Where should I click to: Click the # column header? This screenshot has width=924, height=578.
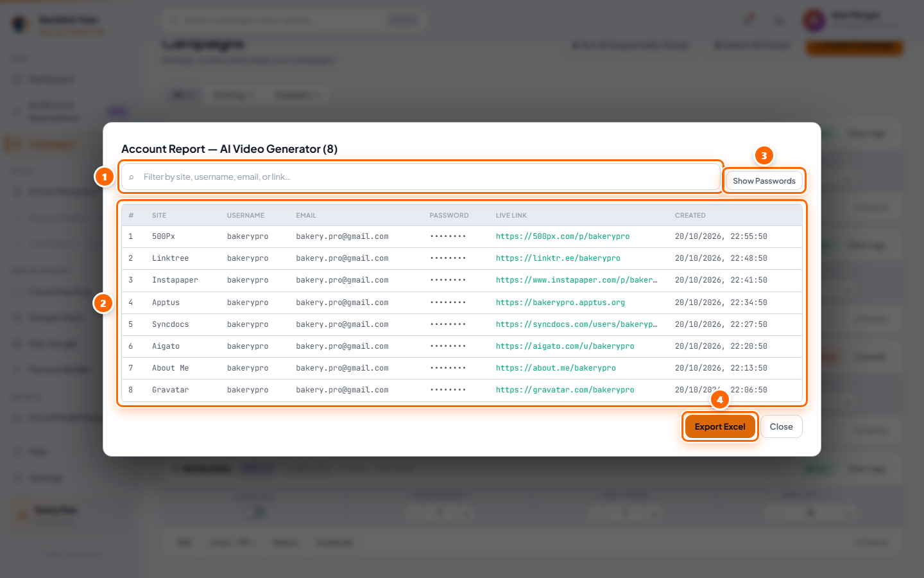click(x=131, y=216)
